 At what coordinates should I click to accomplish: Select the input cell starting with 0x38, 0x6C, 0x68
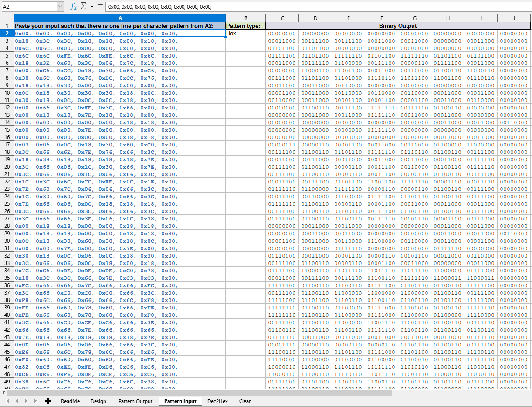pos(120,78)
